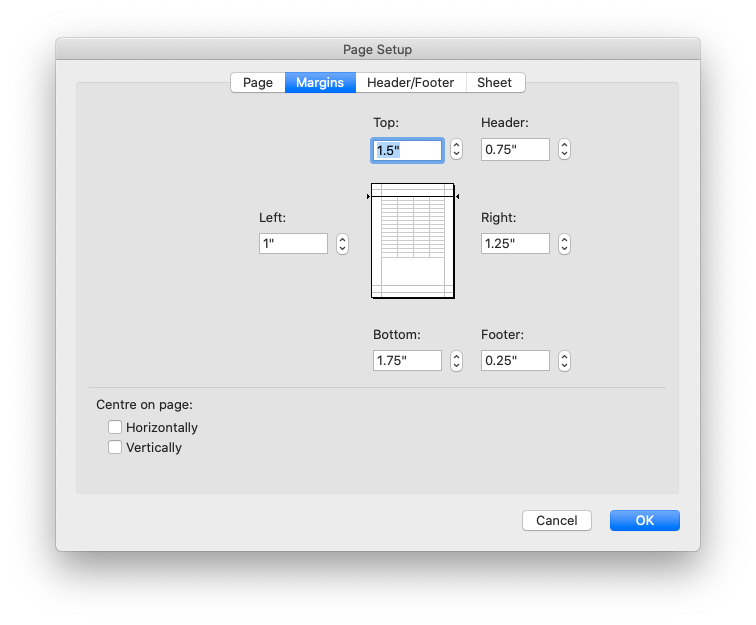Click the Bottom margin stepper
The image size is (756, 625).
(x=456, y=361)
